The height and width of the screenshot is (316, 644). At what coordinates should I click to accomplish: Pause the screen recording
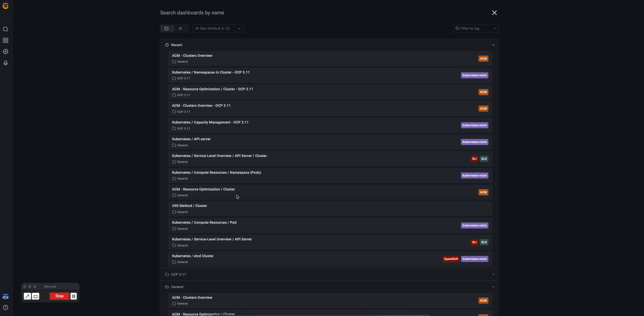73,296
